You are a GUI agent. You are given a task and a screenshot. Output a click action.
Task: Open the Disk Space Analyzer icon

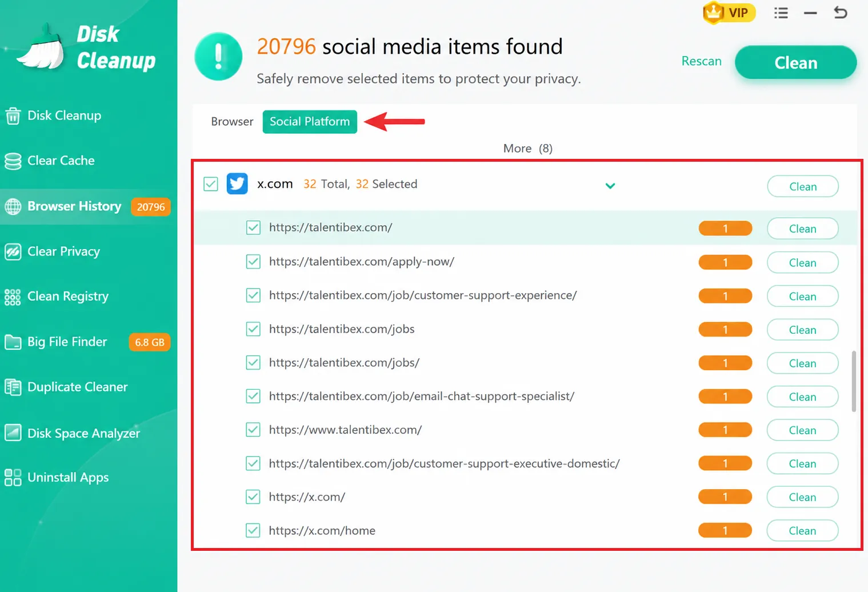pyautogui.click(x=13, y=433)
